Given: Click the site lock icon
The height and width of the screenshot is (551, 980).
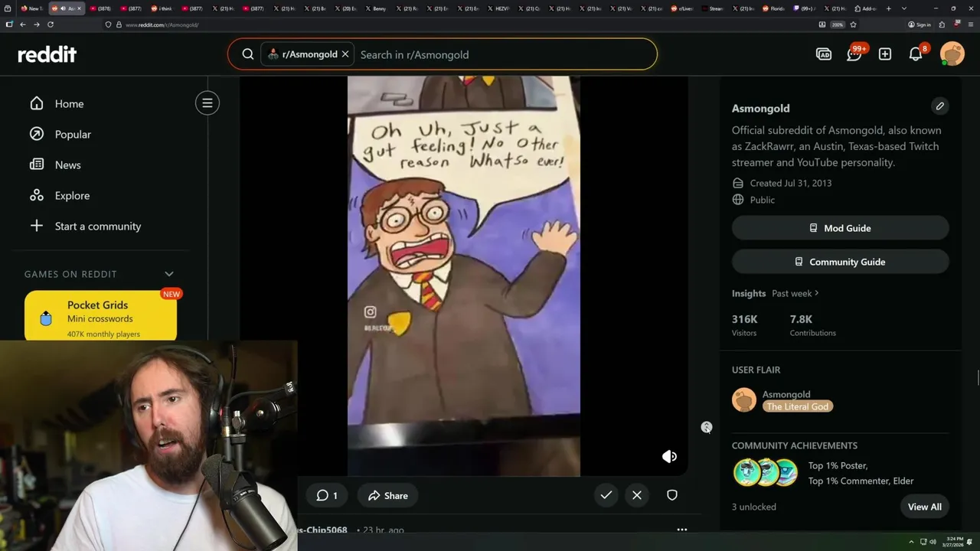Looking at the screenshot, I should [119, 24].
